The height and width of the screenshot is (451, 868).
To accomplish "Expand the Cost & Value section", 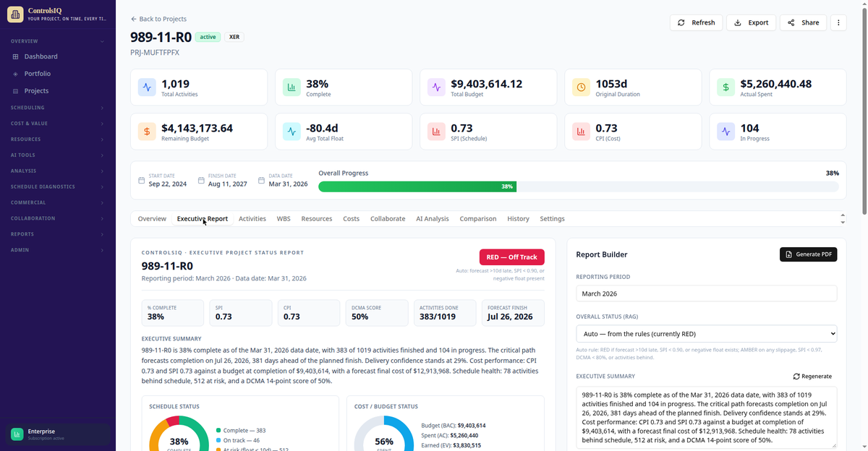I will click(x=58, y=124).
